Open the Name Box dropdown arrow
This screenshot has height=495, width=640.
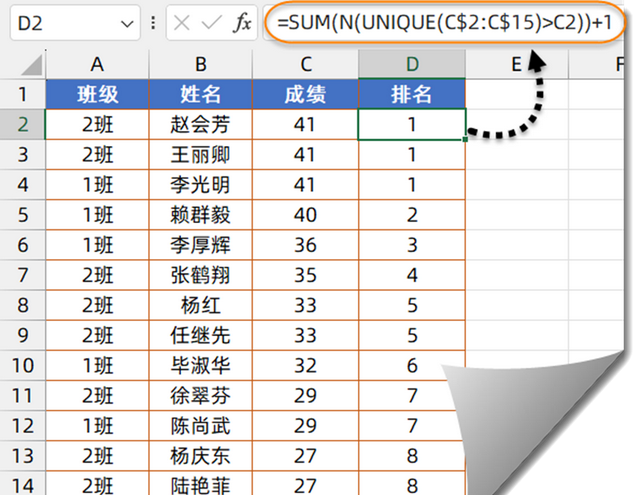(x=127, y=24)
